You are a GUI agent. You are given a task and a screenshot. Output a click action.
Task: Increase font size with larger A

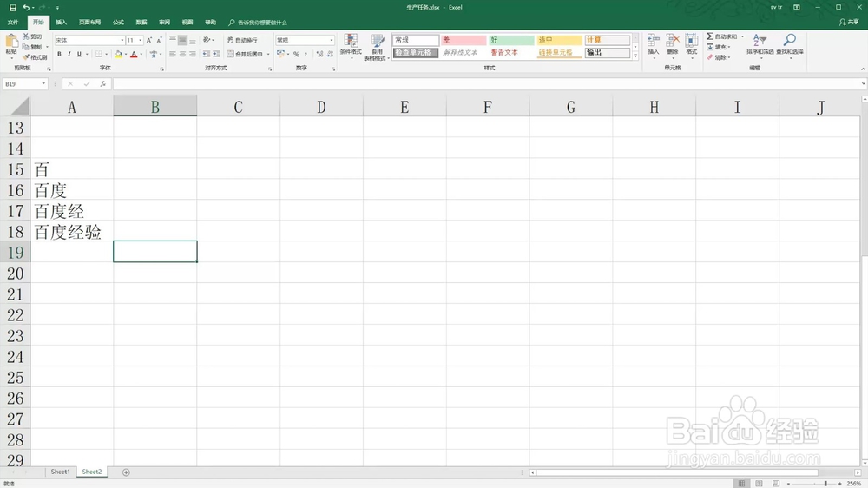(149, 40)
